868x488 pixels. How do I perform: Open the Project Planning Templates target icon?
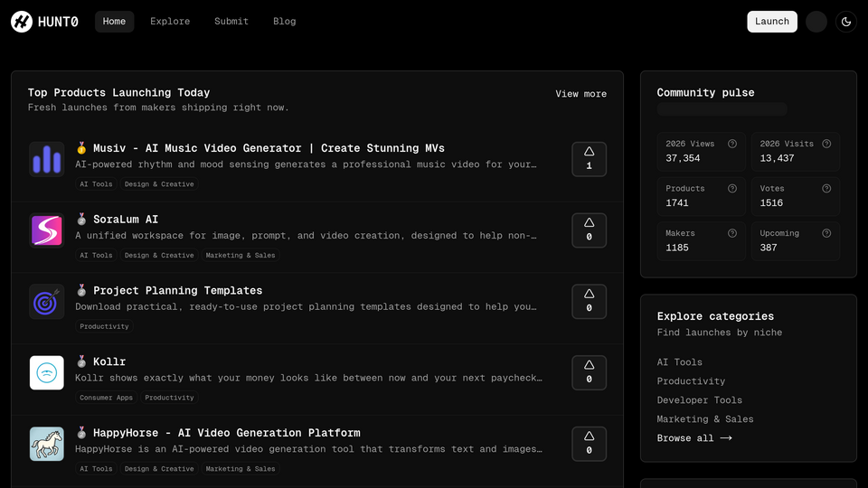pyautogui.click(x=46, y=302)
